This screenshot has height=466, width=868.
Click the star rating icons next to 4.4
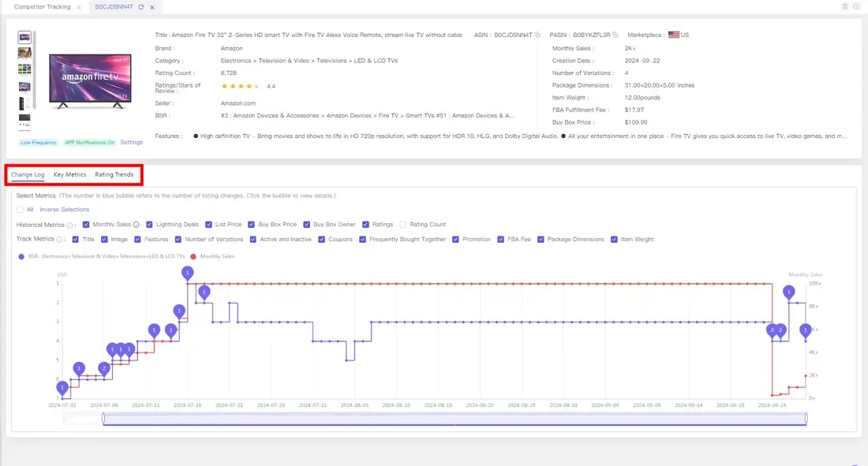click(240, 86)
